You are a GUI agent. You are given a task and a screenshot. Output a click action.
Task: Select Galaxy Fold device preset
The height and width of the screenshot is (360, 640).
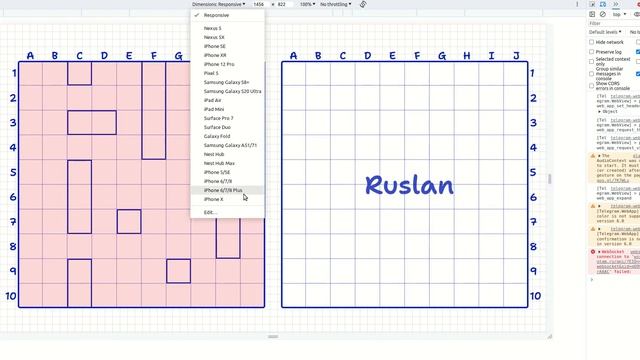tap(227, 136)
